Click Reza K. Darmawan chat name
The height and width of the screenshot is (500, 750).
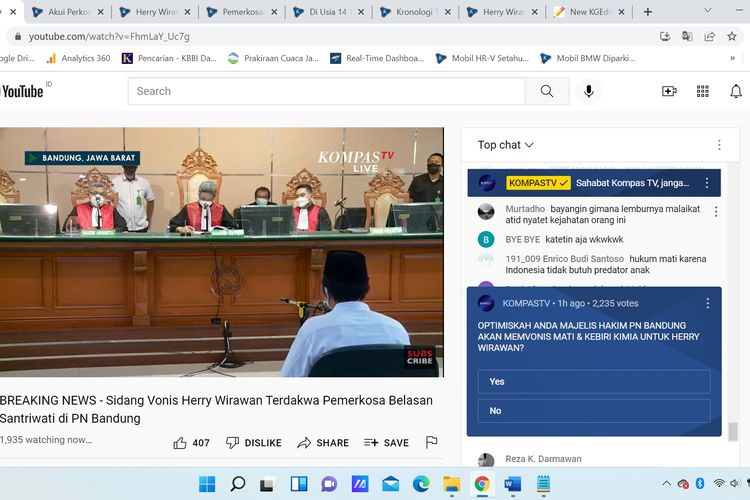pyautogui.click(x=543, y=459)
